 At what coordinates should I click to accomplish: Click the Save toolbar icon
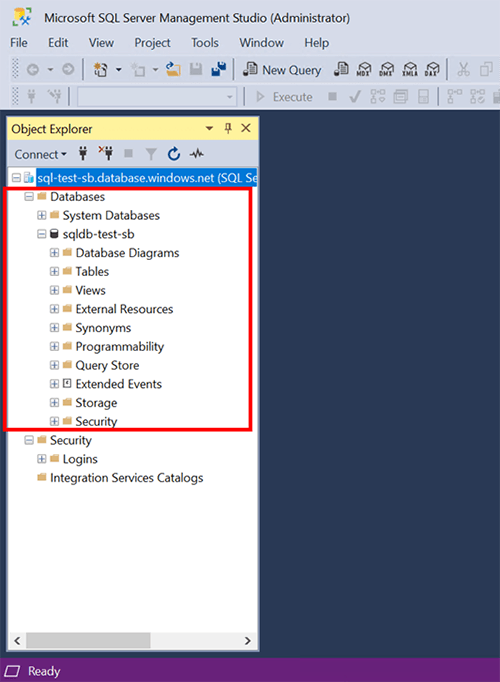[196, 70]
